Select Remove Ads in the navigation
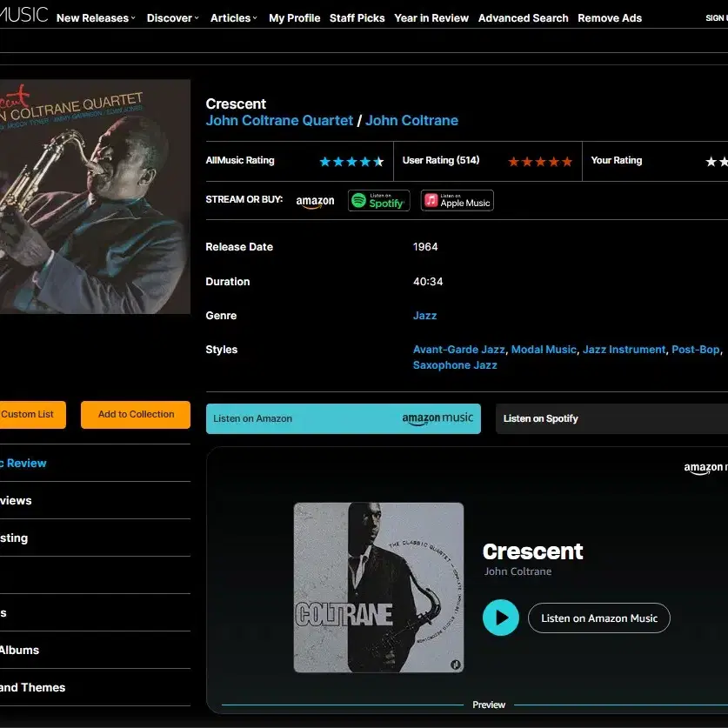The image size is (728, 728). point(610,18)
